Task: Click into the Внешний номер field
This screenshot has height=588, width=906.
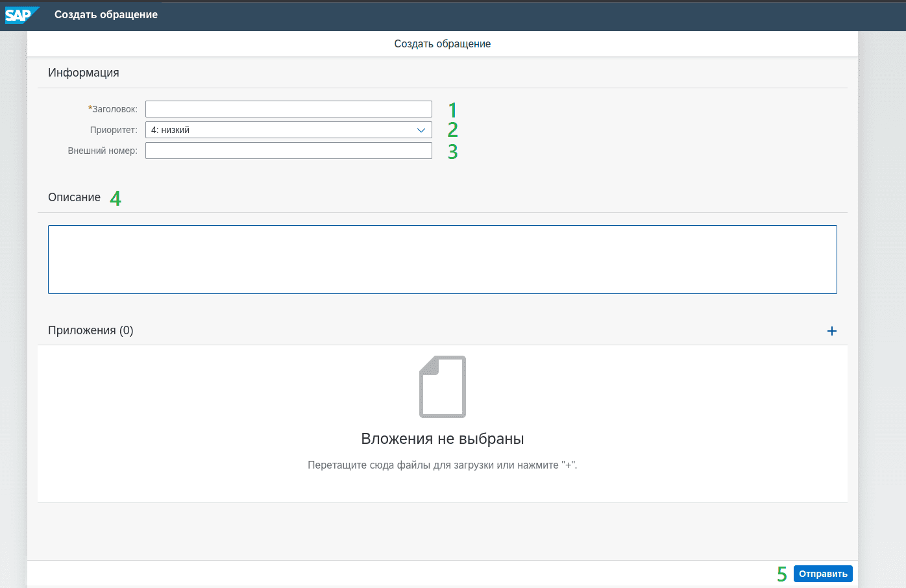Action: [288, 151]
